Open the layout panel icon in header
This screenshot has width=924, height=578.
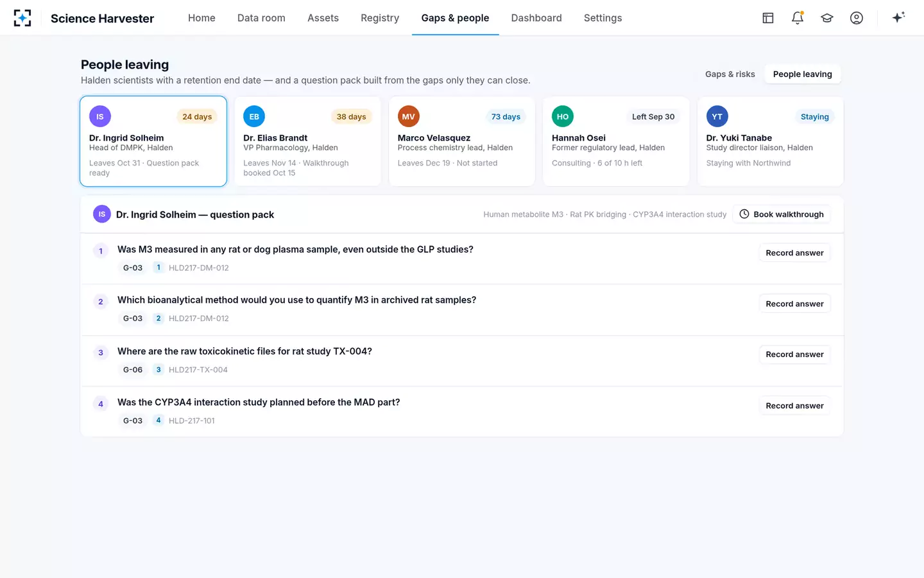768,18
